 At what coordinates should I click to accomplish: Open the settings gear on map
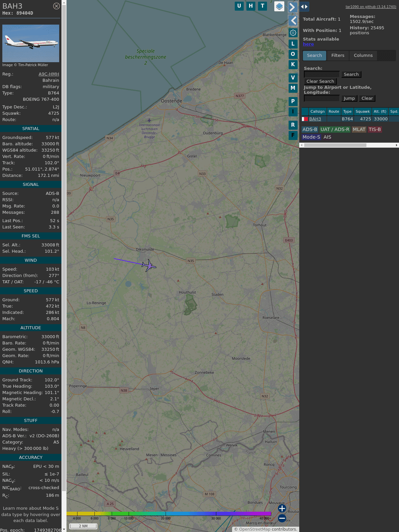pos(293,33)
